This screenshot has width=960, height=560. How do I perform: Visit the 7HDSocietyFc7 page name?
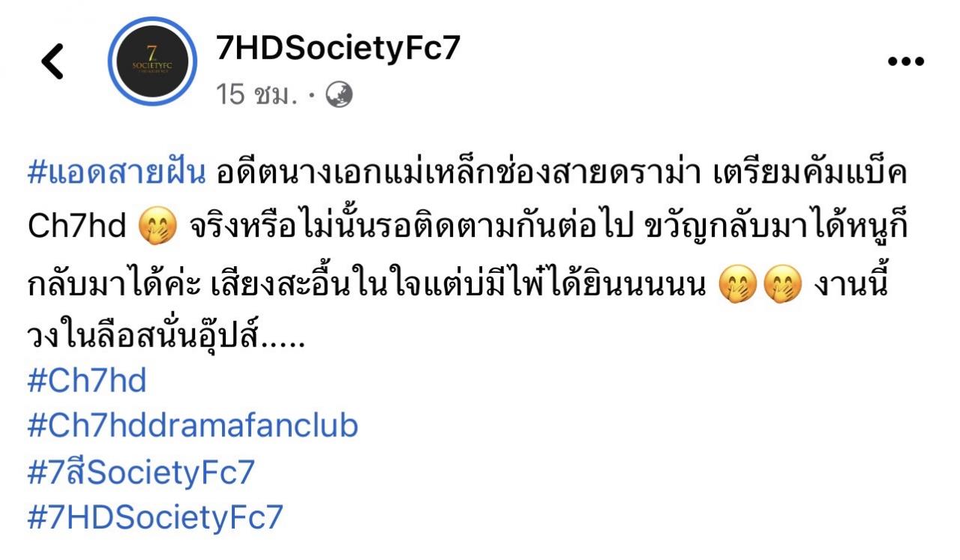tap(337, 48)
